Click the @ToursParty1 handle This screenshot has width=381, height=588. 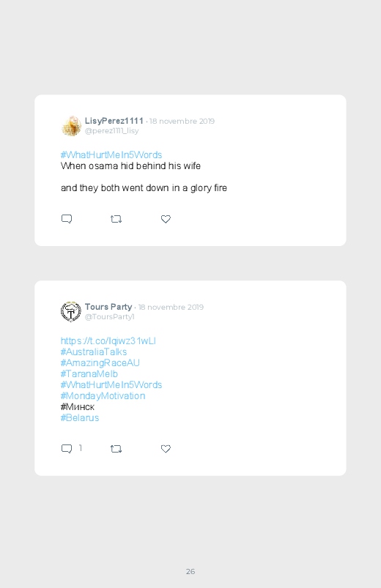(x=110, y=317)
